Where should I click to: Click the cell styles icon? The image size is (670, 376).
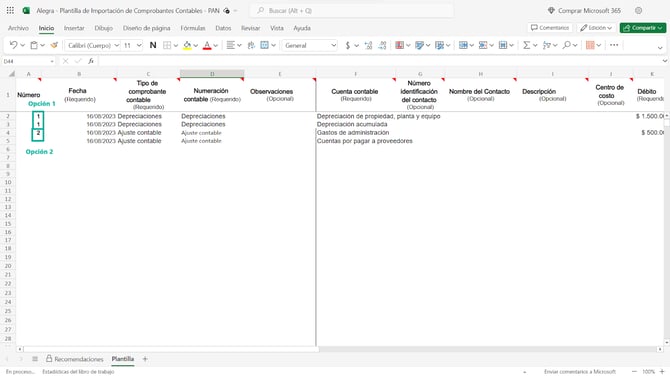[x=439, y=45]
